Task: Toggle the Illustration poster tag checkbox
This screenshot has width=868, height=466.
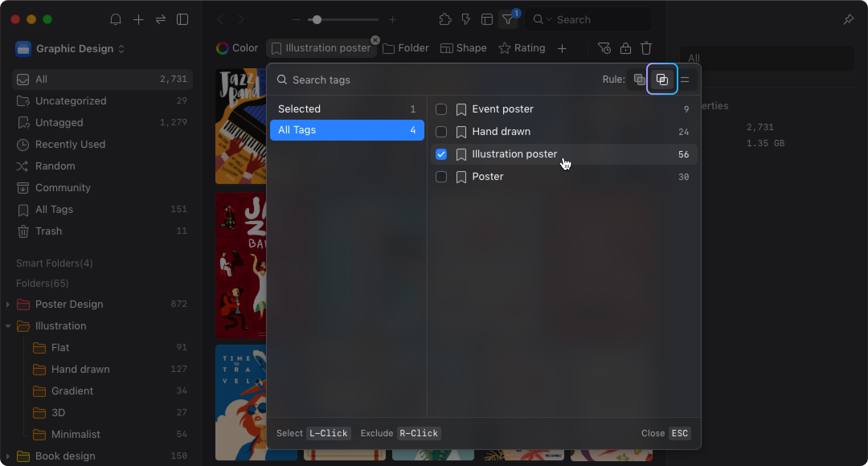Action: pyautogui.click(x=442, y=154)
